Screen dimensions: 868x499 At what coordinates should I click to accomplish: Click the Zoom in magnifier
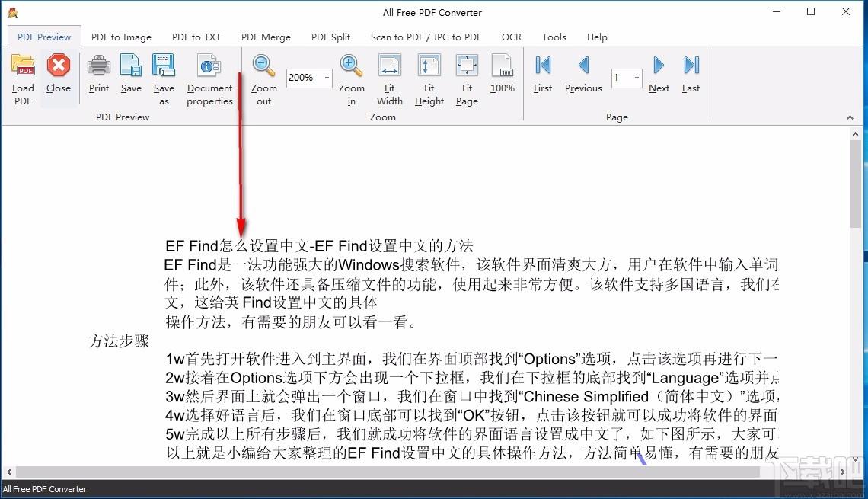[x=352, y=66]
